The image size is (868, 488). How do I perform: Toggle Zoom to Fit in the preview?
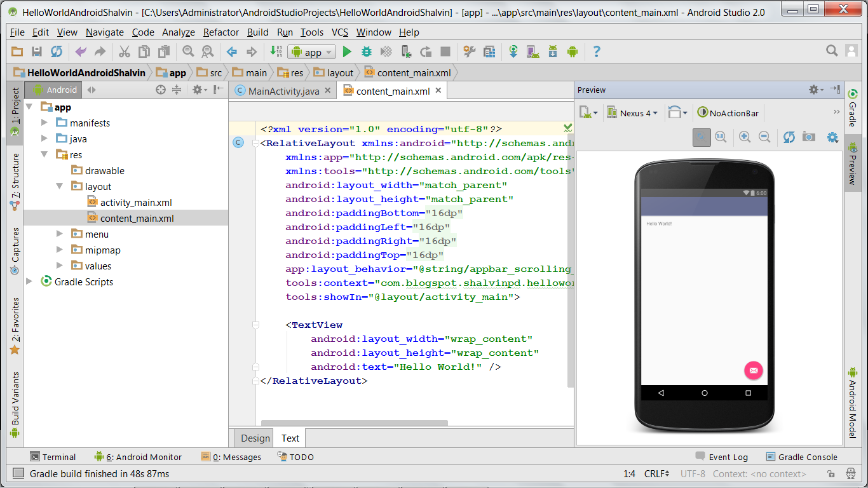click(702, 137)
